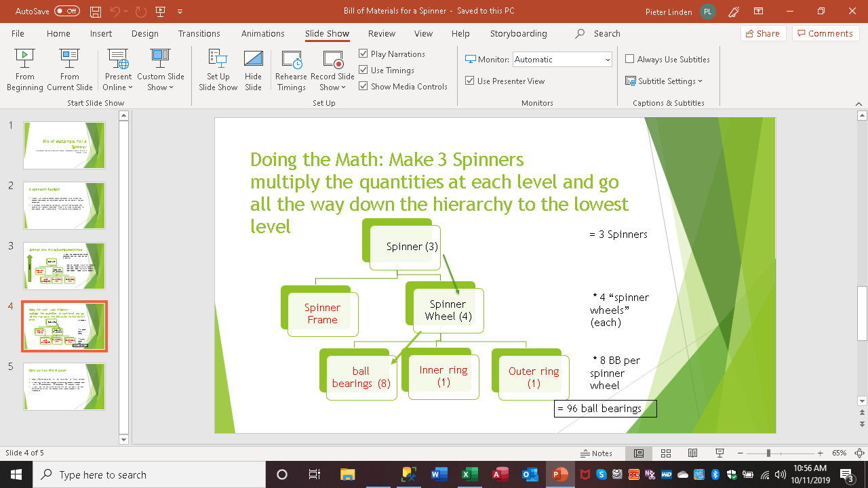
Task: Click the Share button
Action: (x=763, y=34)
